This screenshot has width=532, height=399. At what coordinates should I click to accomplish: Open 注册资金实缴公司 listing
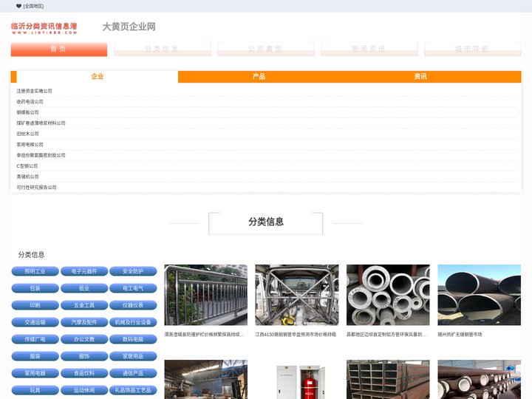pos(34,91)
